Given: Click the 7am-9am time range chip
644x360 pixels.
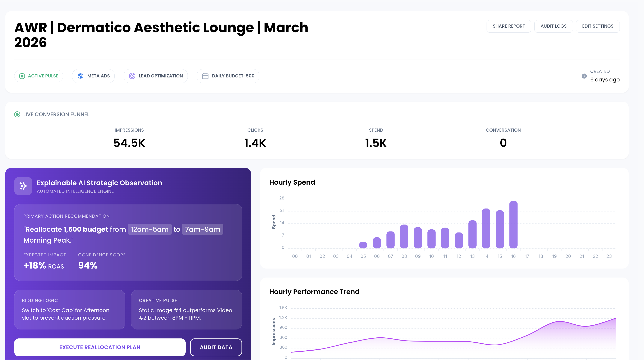Looking at the screenshot, I should 202,229.
